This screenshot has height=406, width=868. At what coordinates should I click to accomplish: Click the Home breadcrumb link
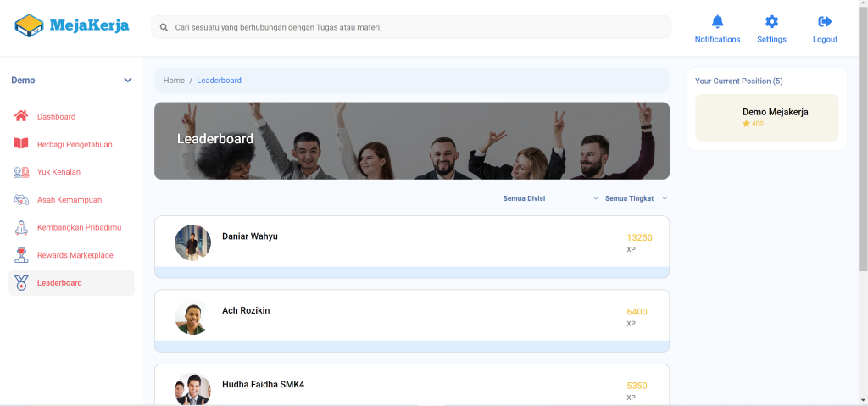click(174, 81)
